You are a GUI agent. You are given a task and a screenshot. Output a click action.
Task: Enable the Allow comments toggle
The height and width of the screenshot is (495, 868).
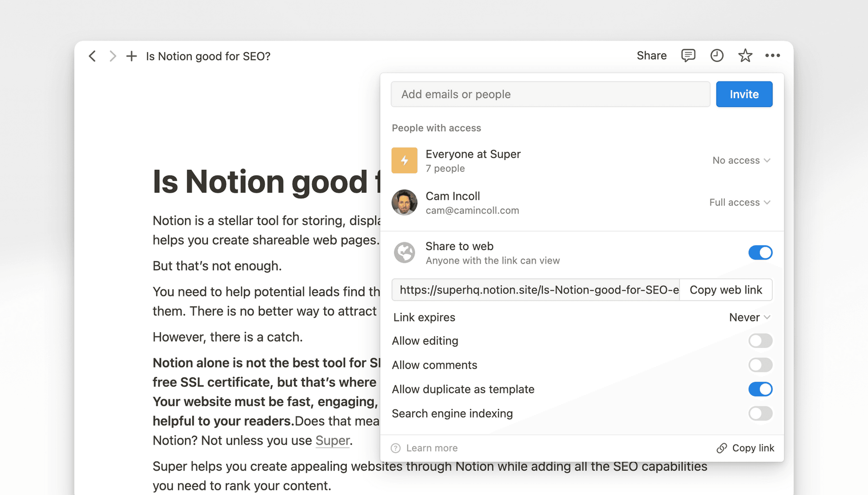(x=760, y=365)
